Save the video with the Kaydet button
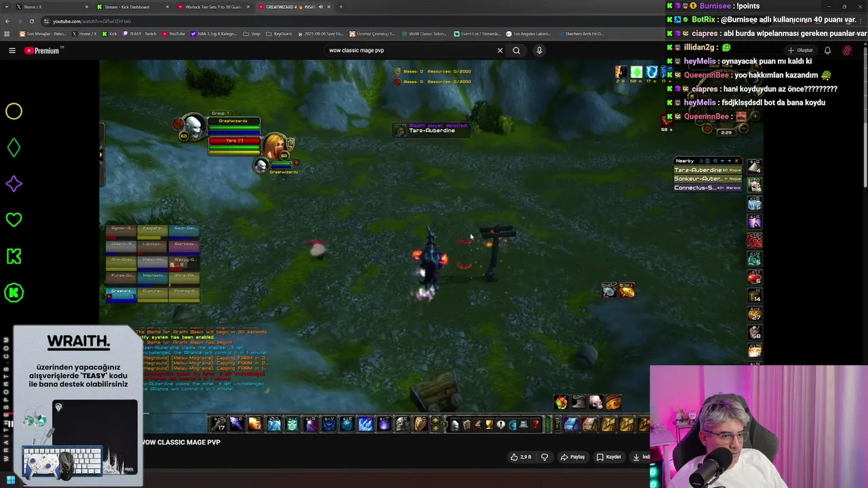The width and height of the screenshot is (868, 488). point(608,457)
